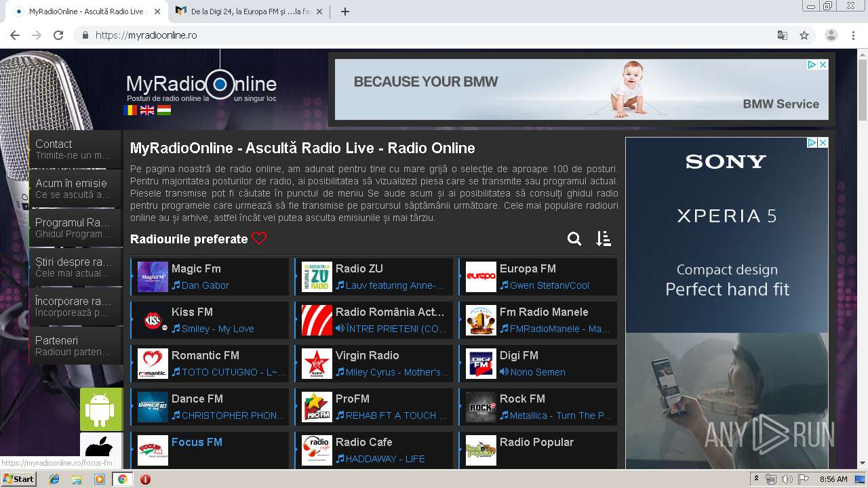The width and height of the screenshot is (868, 488).
Task: Open File Explorer folder on taskbar
Action: point(77,479)
